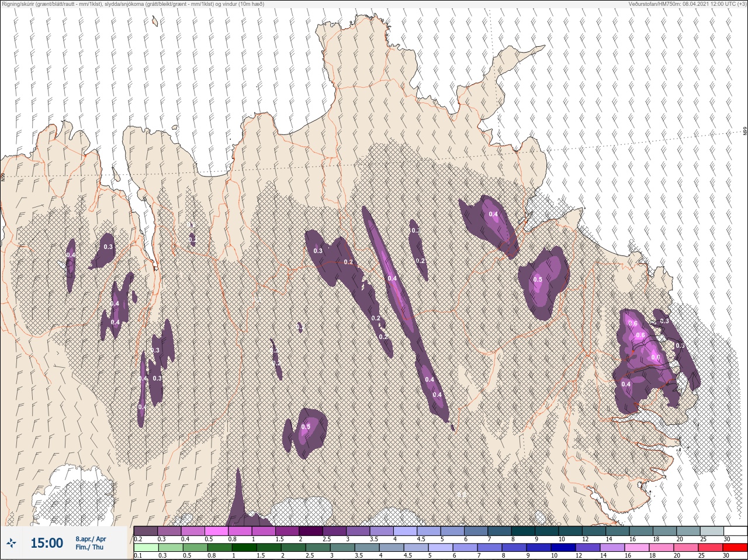
Task: Click the 30 label on the rain legend
Action: tap(726, 555)
